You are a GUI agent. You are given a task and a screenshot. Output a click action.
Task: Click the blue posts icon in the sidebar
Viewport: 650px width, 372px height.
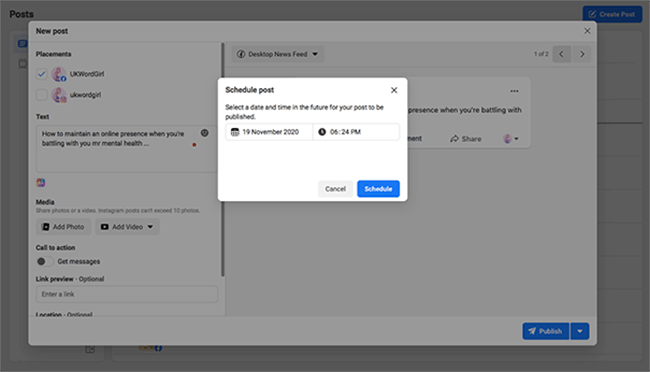pyautogui.click(x=22, y=44)
